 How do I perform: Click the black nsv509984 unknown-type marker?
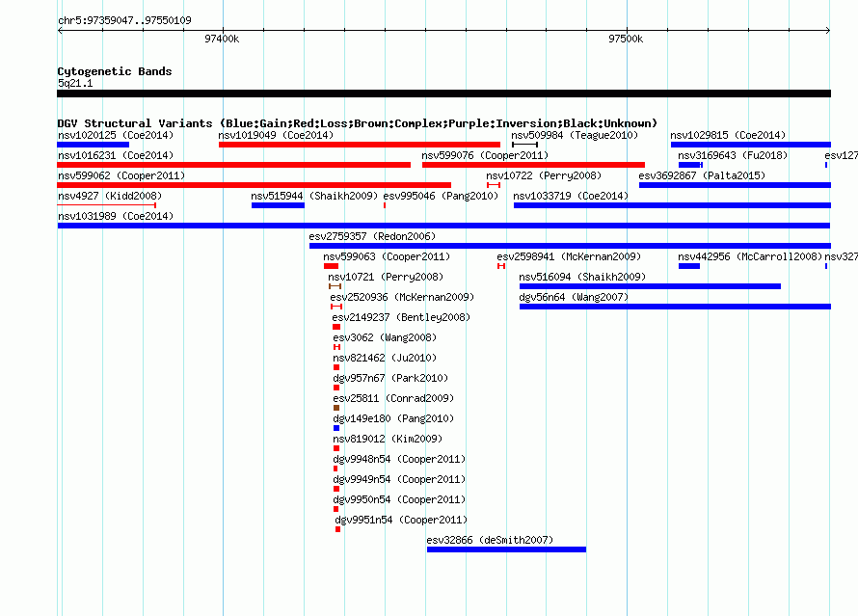[x=524, y=145]
